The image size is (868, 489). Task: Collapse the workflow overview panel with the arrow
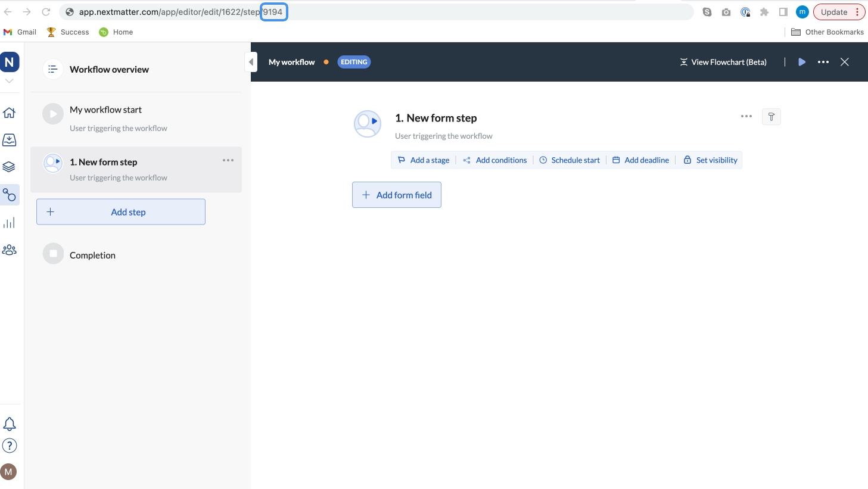pyautogui.click(x=251, y=61)
